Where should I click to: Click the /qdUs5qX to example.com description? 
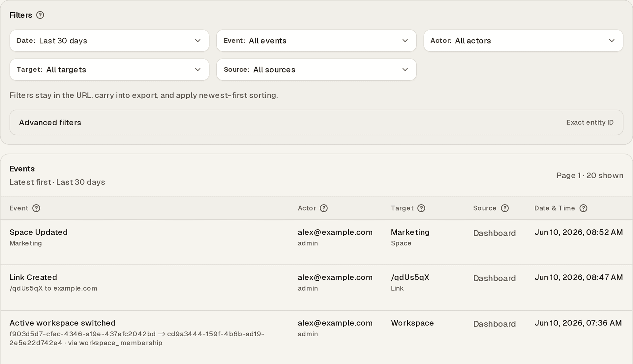pos(53,288)
